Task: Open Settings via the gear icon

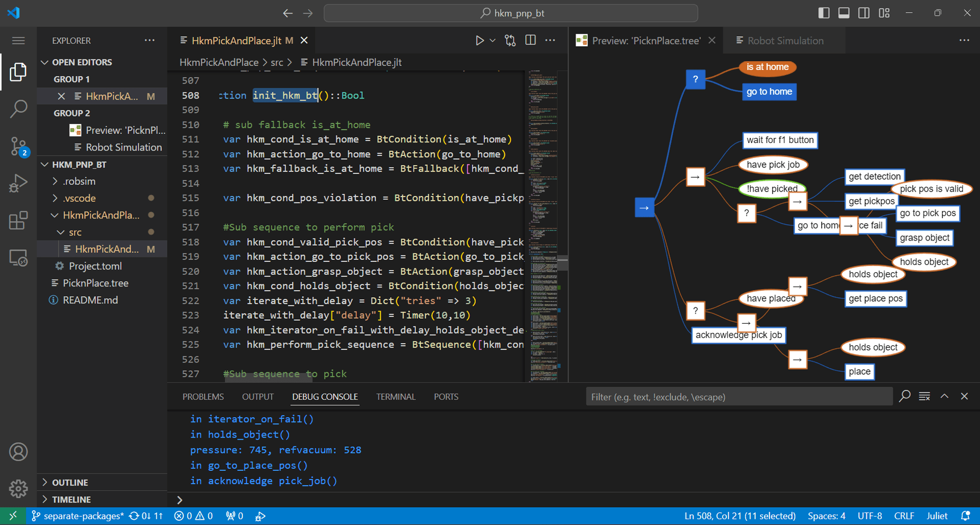Action: pos(19,489)
